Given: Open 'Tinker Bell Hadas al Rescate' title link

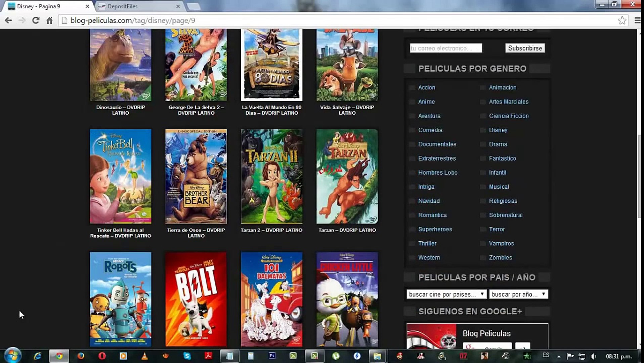Looking at the screenshot, I should pyautogui.click(x=121, y=233).
